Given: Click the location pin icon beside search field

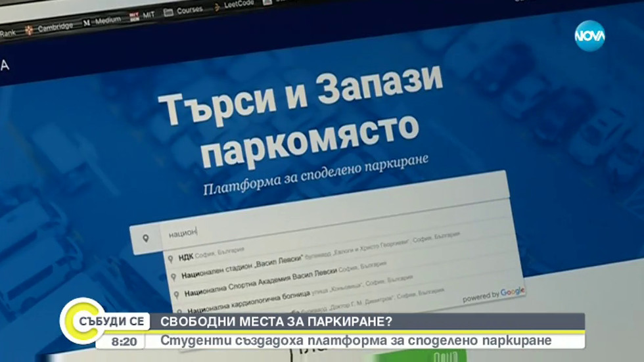Looking at the screenshot, I should [145, 238].
